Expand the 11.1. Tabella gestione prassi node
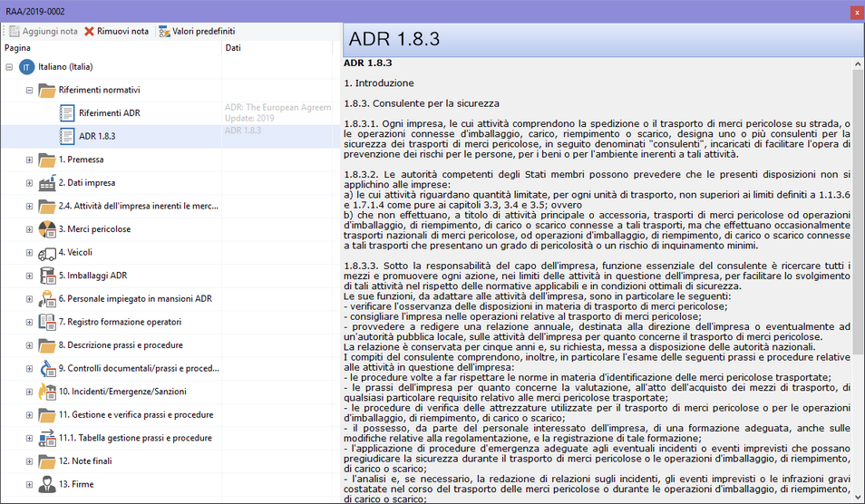 [x=29, y=439]
